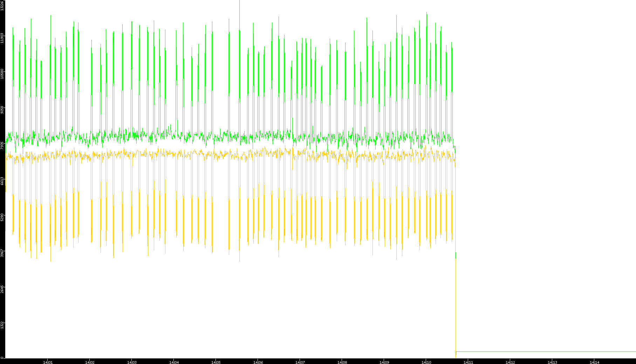Click the 9258 value axis label
This screenshot has height=364, width=636.
[x=2, y=110]
